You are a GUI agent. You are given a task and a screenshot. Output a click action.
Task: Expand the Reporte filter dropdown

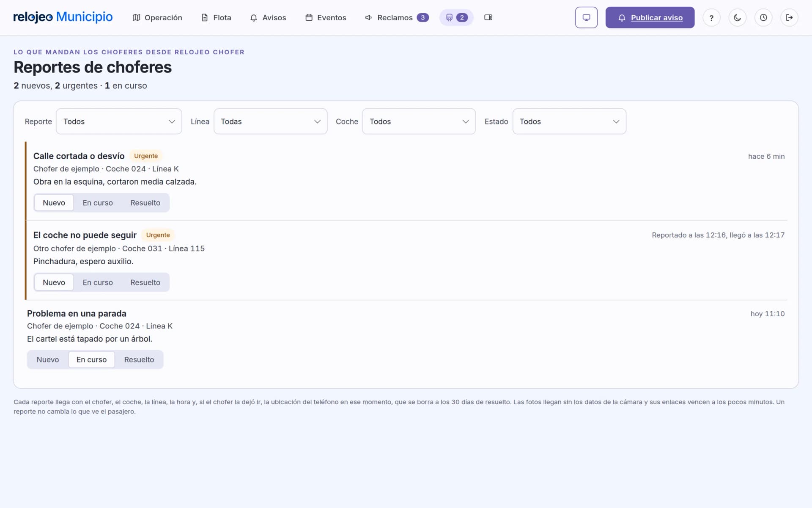(119, 121)
